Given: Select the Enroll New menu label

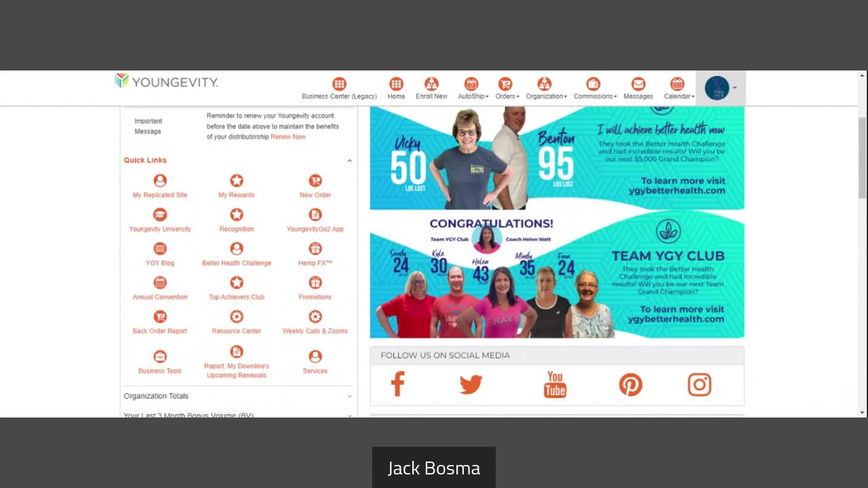Looking at the screenshot, I should [431, 96].
